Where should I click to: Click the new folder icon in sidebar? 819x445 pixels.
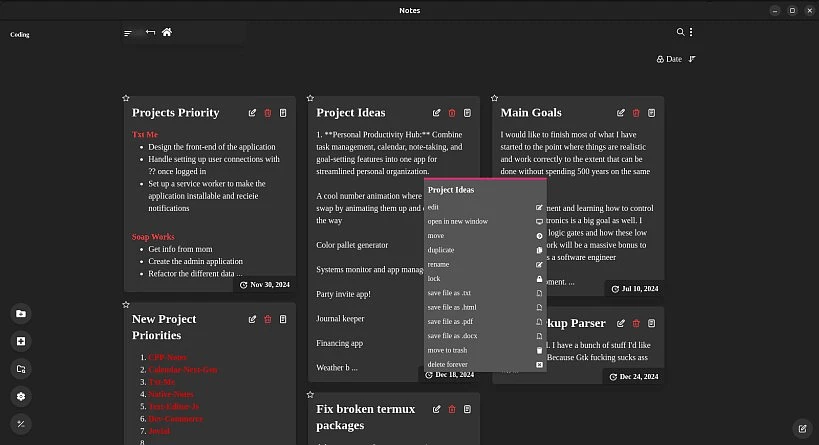pyautogui.click(x=21, y=369)
